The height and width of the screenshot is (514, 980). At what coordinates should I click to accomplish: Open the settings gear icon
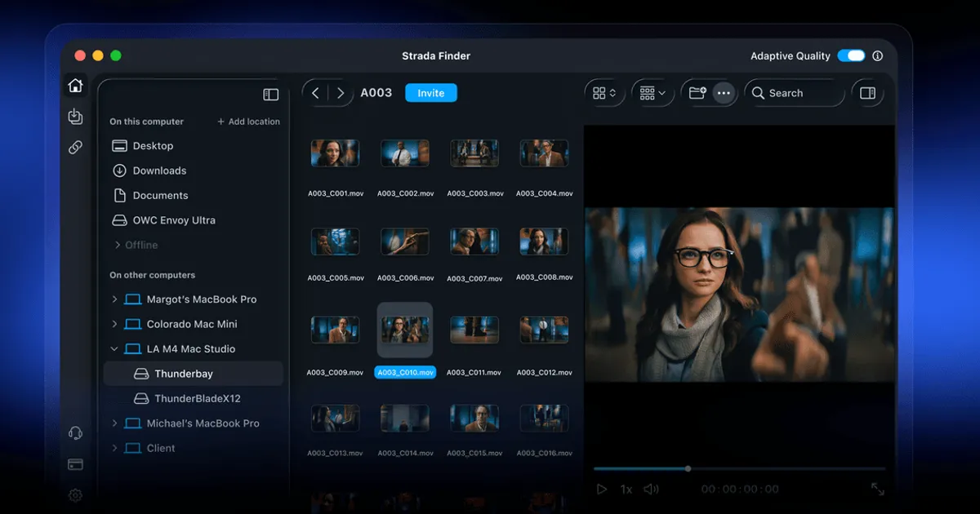click(75, 495)
